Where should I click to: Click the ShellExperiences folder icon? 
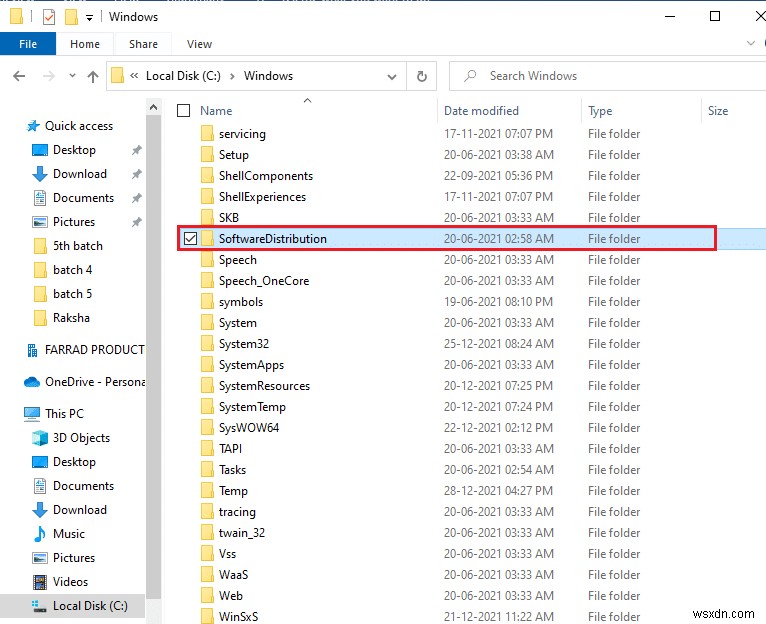(x=207, y=196)
